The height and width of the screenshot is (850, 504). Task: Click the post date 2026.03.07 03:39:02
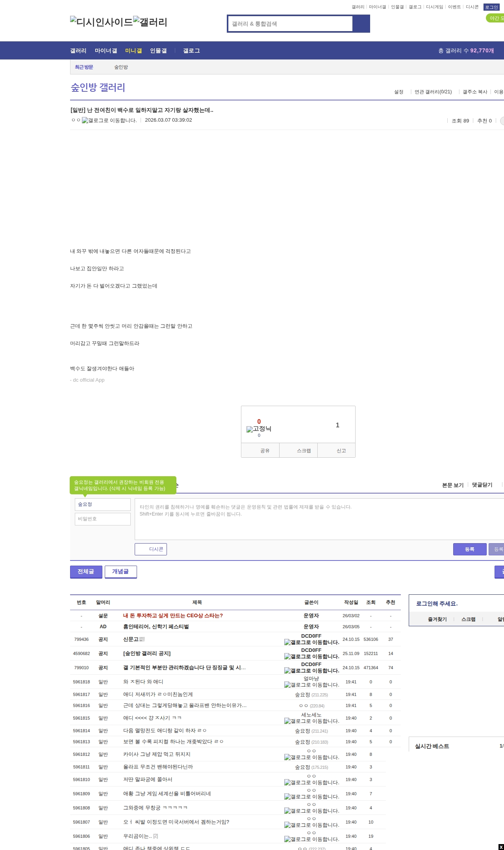pyautogui.click(x=169, y=120)
